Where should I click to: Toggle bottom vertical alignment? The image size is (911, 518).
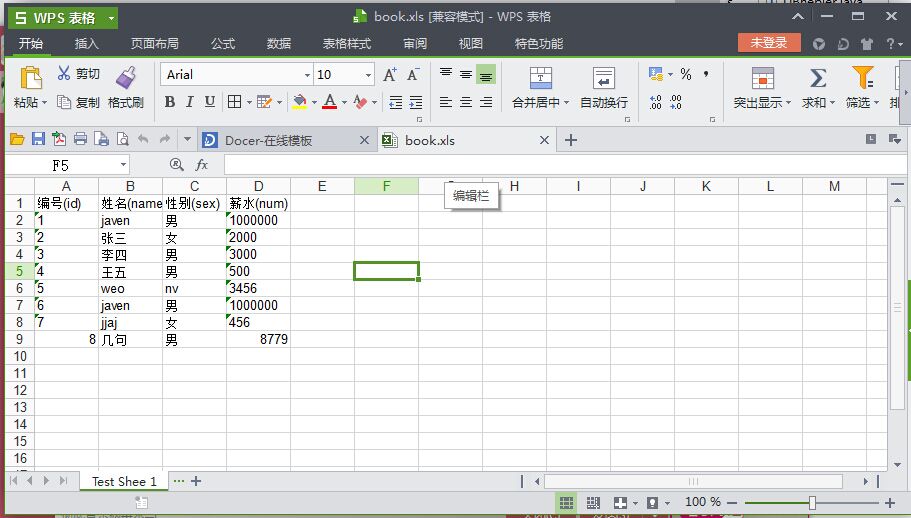point(486,74)
